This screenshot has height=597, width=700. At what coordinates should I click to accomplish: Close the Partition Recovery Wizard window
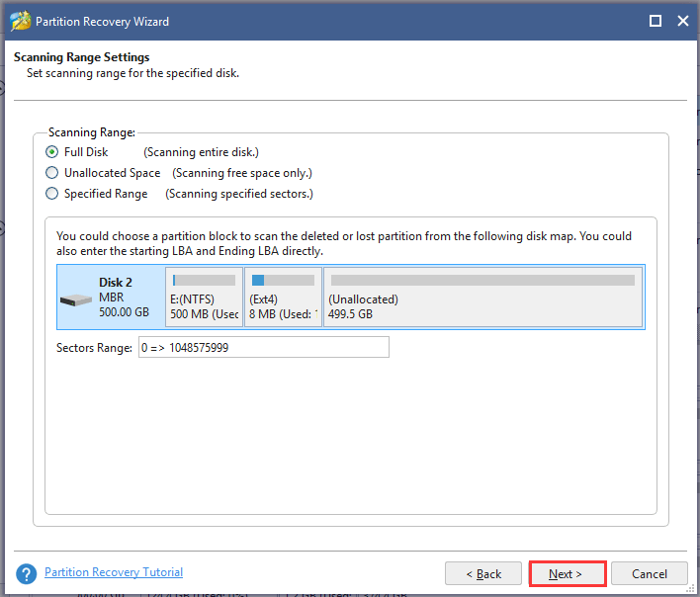point(683,21)
